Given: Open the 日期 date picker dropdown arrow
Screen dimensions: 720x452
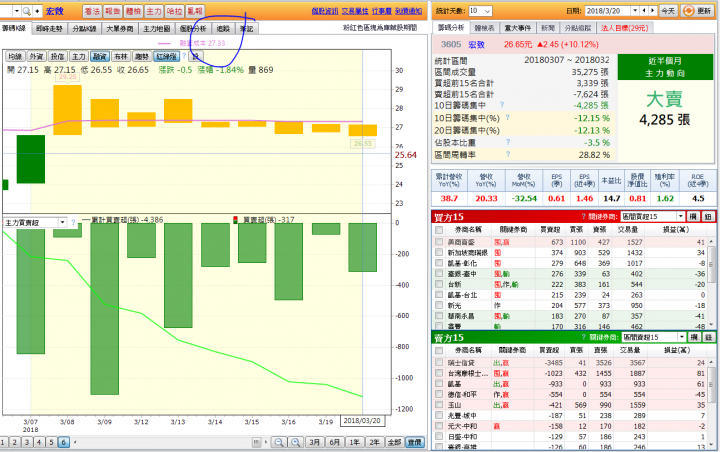Looking at the screenshot, I should (x=635, y=10).
